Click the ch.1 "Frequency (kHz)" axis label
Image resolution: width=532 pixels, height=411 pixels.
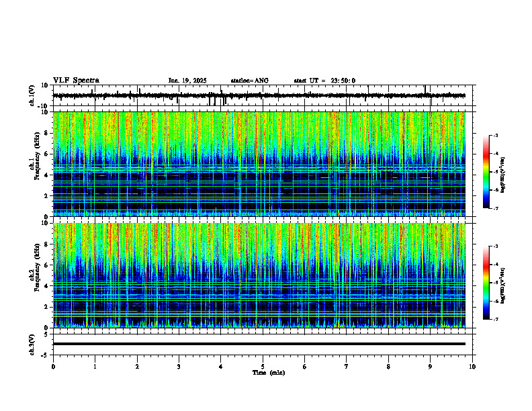point(37,155)
